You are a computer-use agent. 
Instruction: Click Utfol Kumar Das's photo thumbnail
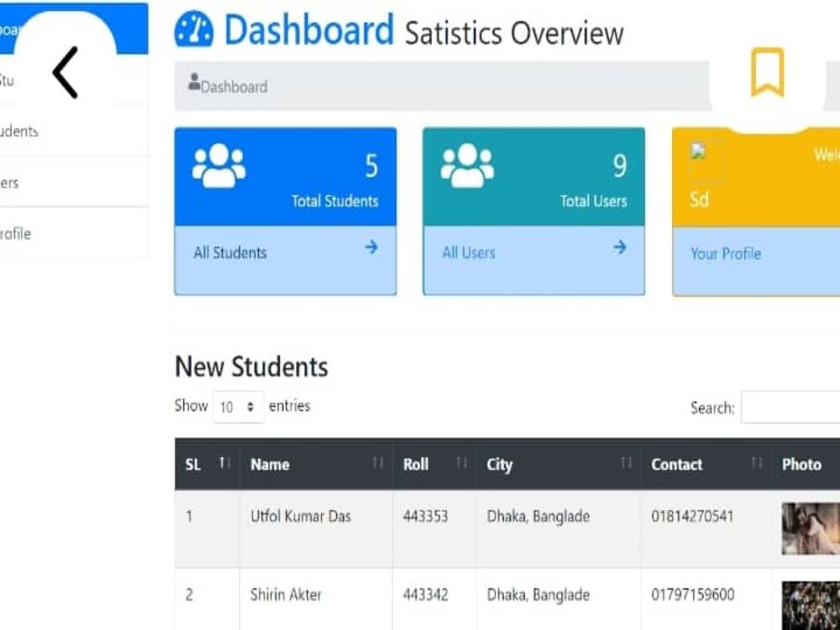(809, 529)
